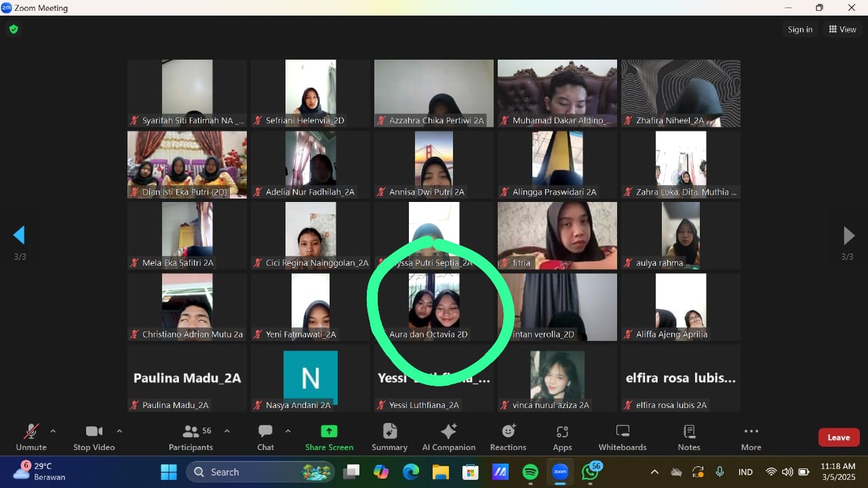This screenshot has height=488, width=868.
Task: Expand audio options arrow beside Unmute
Action: tap(53, 431)
